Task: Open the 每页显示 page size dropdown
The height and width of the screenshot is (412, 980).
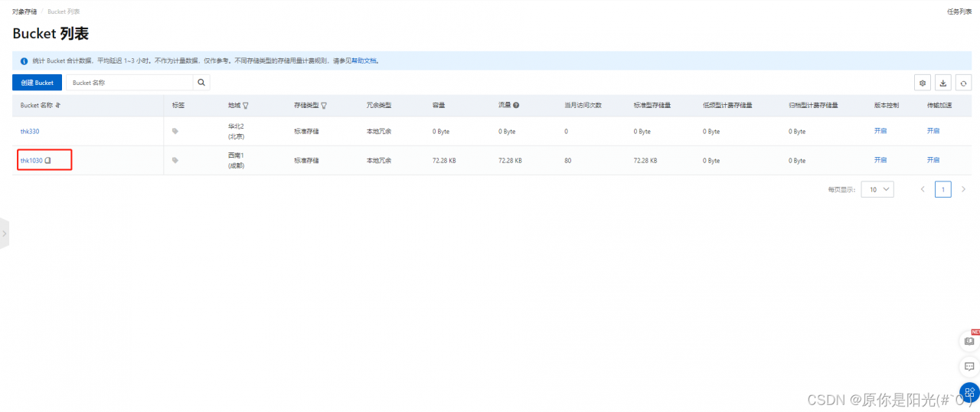Action: [877, 189]
